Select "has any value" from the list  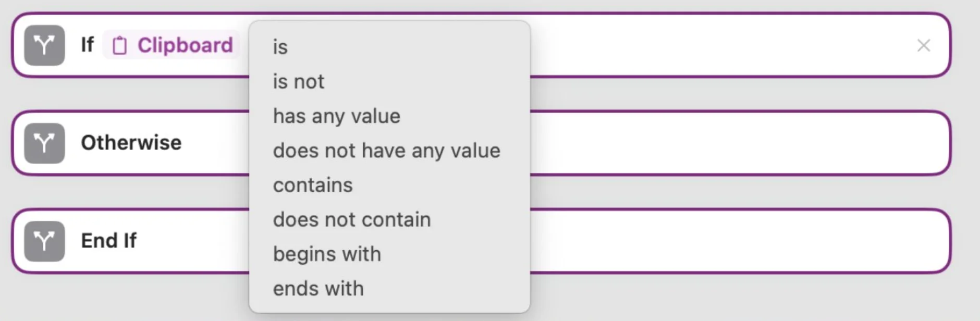tap(337, 116)
